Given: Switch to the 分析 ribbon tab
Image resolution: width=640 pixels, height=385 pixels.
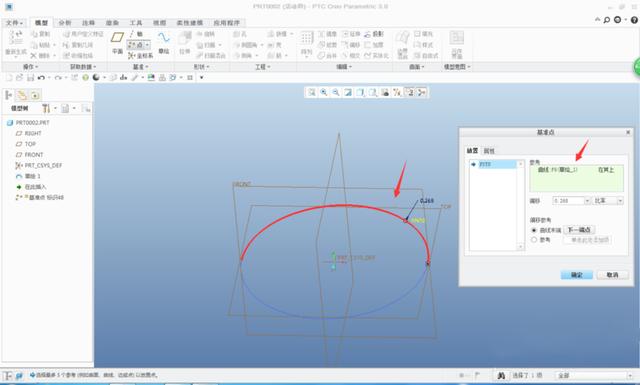Looking at the screenshot, I should (x=64, y=23).
